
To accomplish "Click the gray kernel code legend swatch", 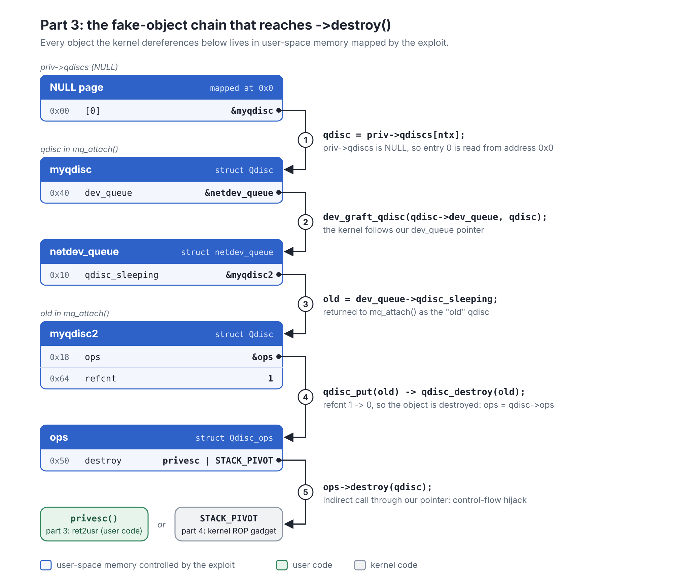I will coord(360,565).
